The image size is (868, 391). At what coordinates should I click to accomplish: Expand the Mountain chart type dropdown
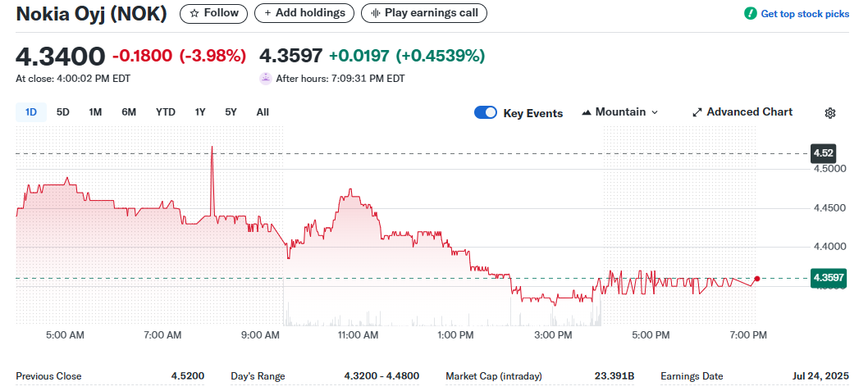pyautogui.click(x=620, y=112)
